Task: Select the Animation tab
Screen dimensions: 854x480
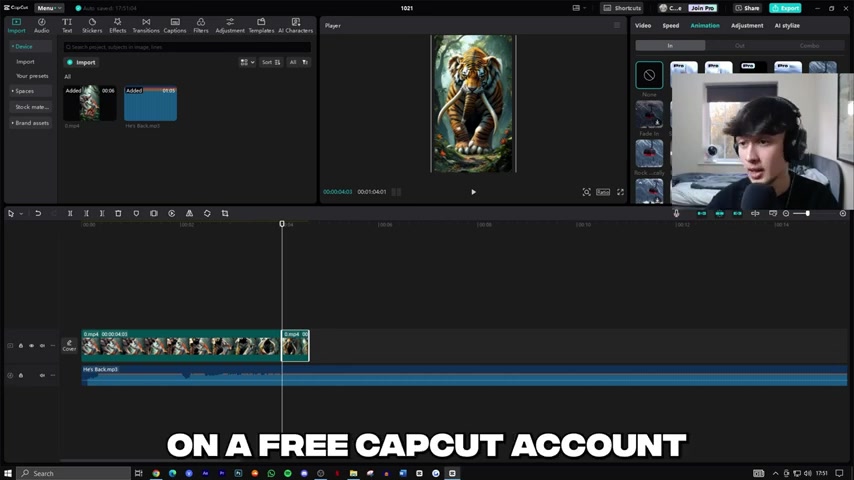Action: (x=705, y=26)
